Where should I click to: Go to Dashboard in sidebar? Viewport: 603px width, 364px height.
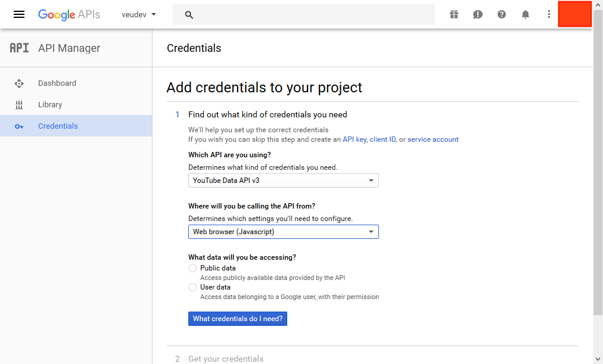coord(57,83)
